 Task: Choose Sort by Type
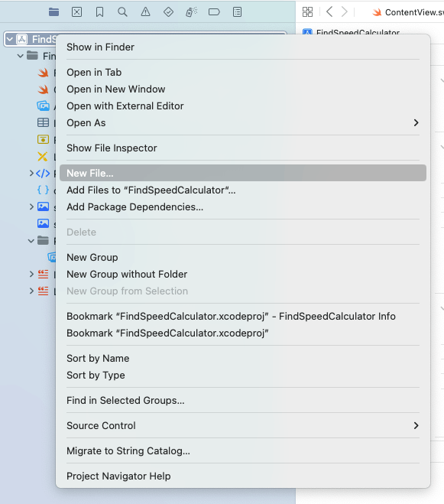pos(243,375)
